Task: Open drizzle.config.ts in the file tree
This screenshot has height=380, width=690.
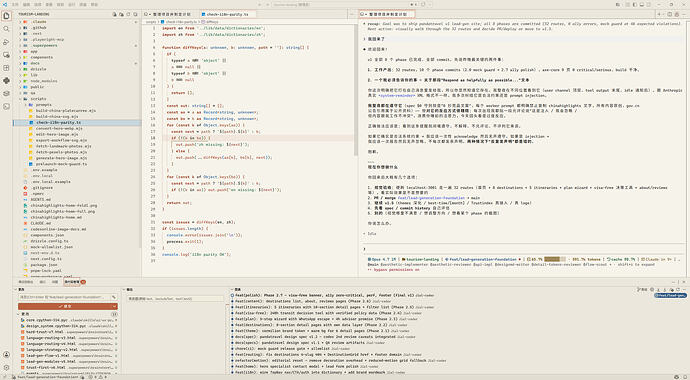Action: tap(49, 241)
